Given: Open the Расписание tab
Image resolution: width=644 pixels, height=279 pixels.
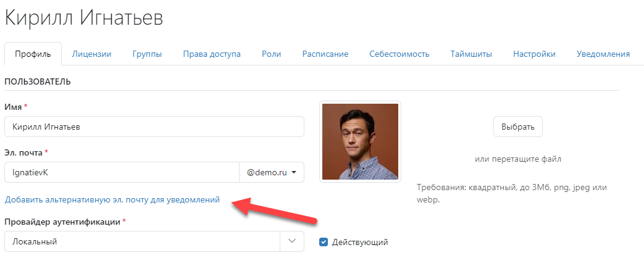Looking at the screenshot, I should pos(325,54).
